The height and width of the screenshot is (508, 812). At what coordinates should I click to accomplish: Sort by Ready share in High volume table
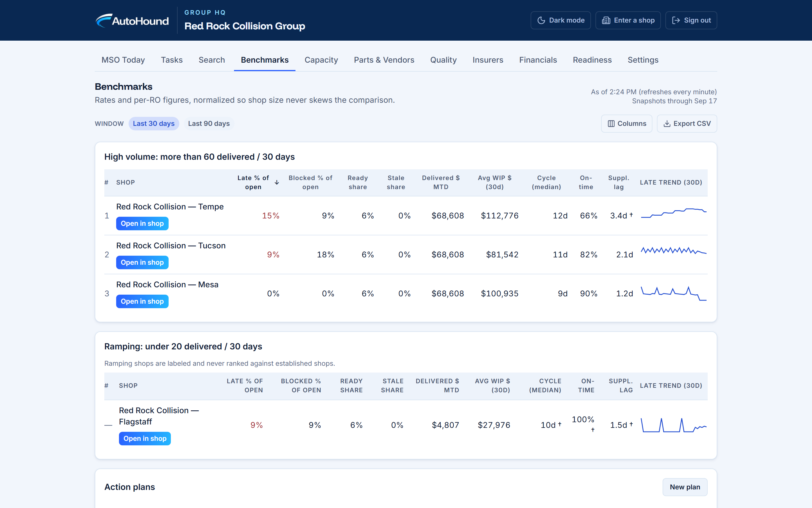(x=358, y=182)
